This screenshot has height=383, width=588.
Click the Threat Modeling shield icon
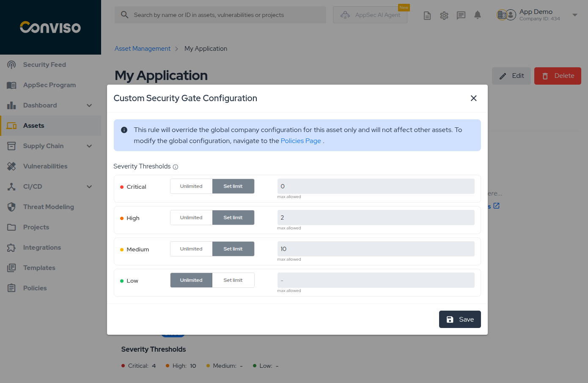11,207
